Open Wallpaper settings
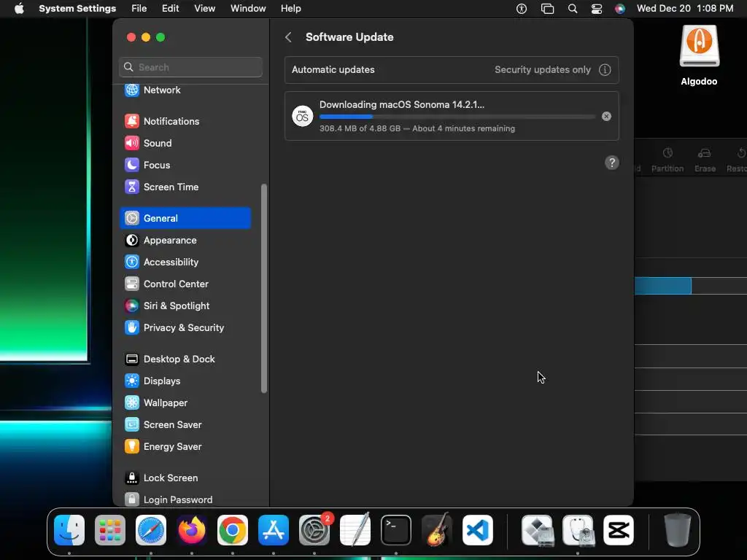747x560 pixels. tap(185, 403)
